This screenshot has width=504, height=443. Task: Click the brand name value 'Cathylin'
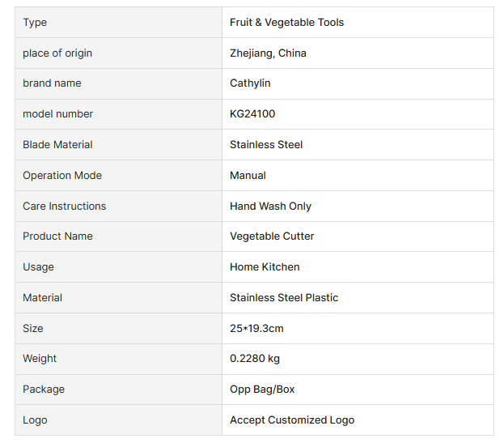(x=250, y=83)
